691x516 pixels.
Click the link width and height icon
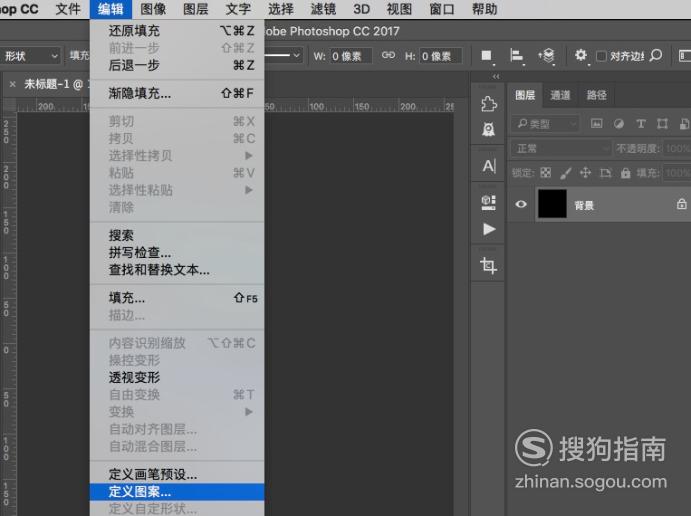click(x=388, y=56)
